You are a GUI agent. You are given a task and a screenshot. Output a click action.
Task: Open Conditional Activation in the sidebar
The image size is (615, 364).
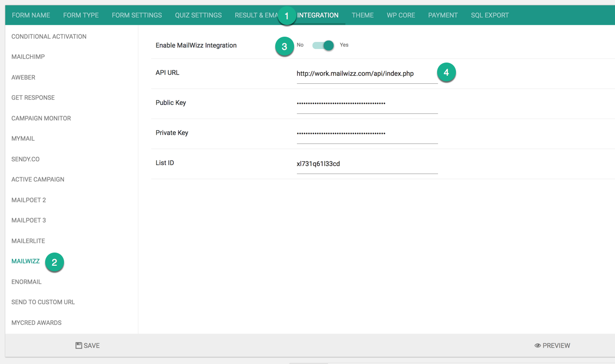point(49,36)
